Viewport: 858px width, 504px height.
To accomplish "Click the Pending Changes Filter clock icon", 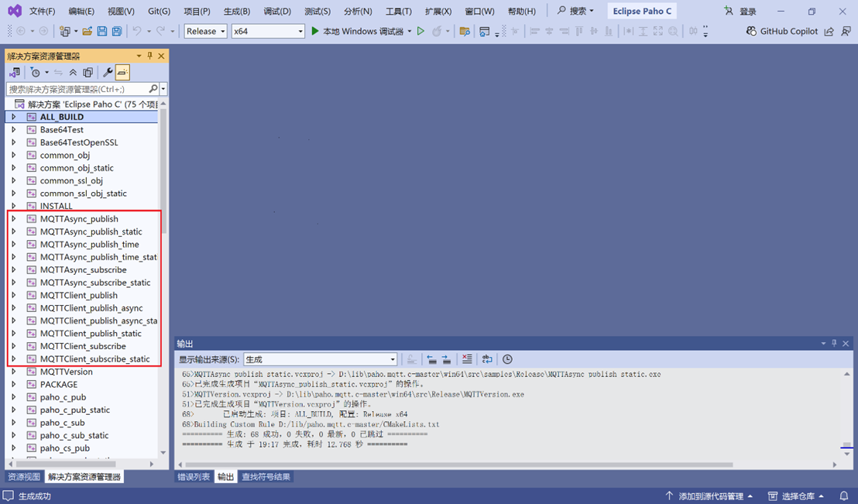I will 35,72.
